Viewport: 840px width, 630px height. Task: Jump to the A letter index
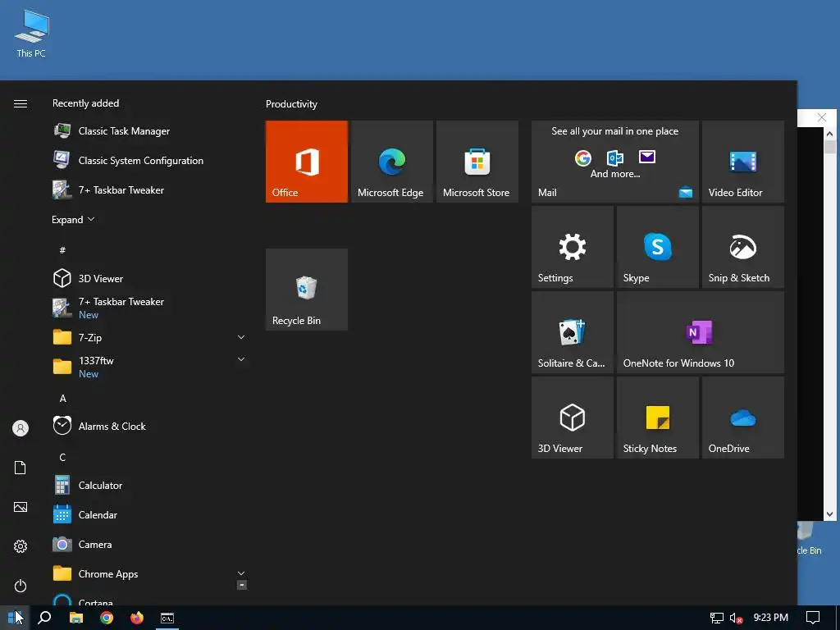pos(62,399)
